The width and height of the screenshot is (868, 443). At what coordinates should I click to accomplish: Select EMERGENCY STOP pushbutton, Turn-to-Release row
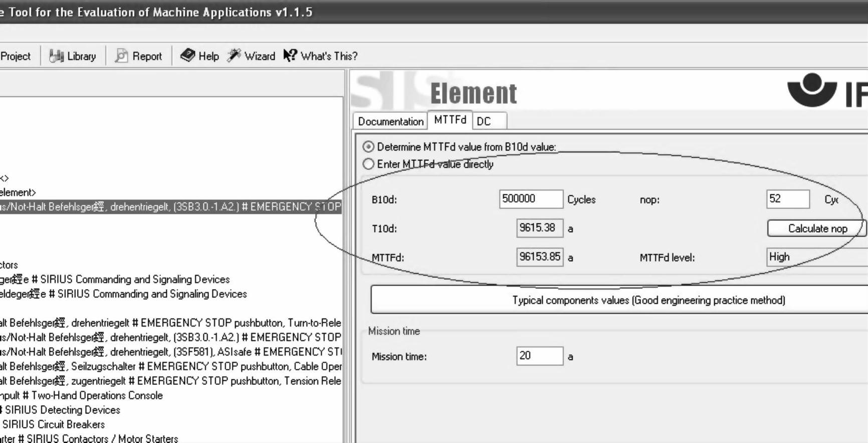pyautogui.click(x=170, y=323)
